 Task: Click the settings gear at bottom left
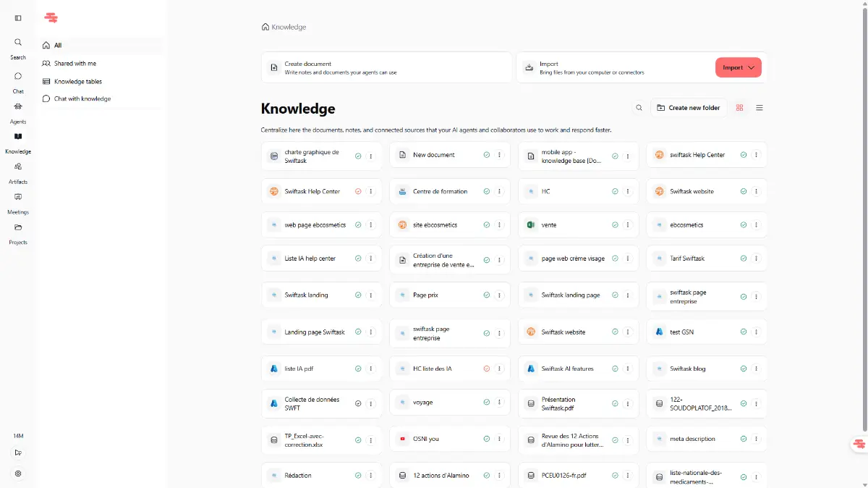18,474
